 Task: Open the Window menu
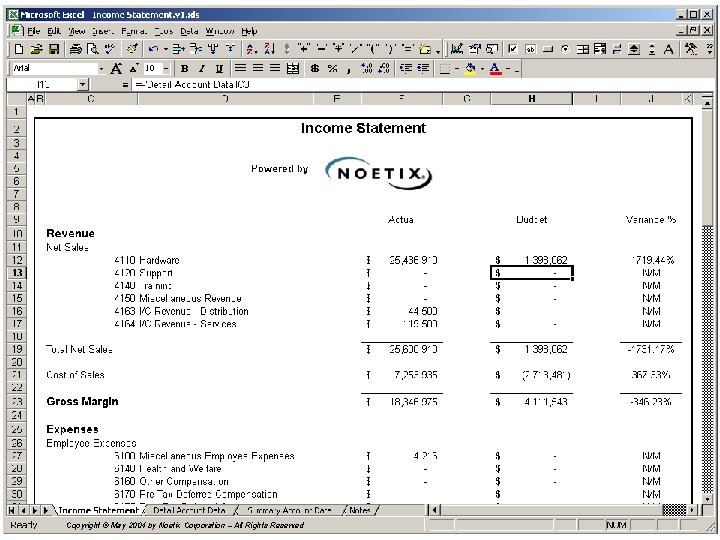click(220, 31)
